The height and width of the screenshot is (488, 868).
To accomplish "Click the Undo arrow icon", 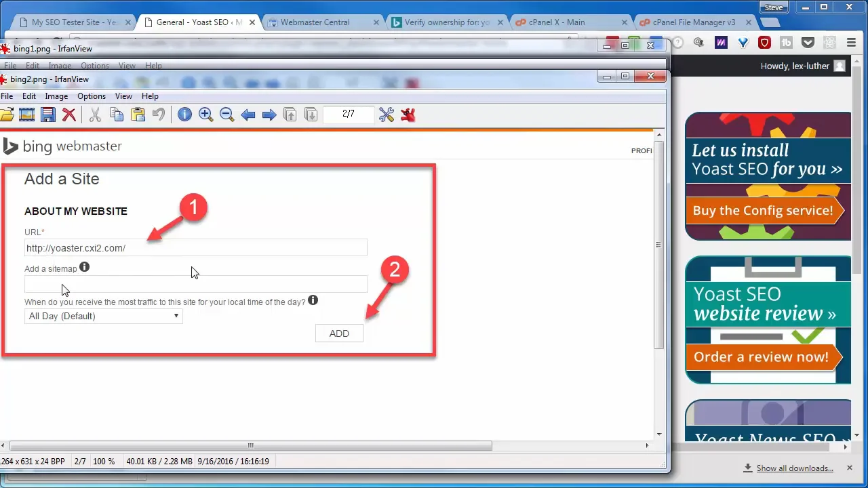I will pyautogui.click(x=158, y=115).
